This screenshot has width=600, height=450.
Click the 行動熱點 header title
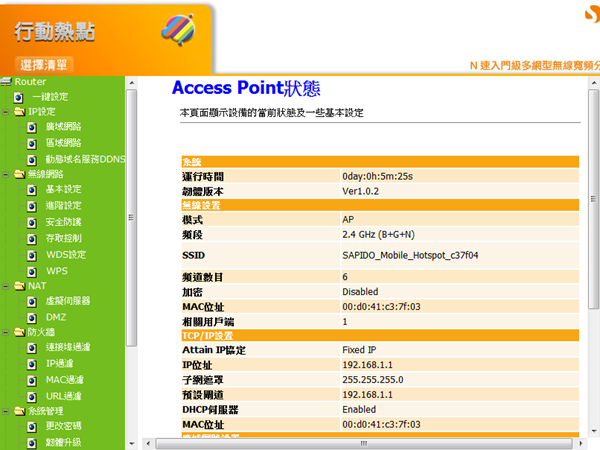[x=55, y=31]
